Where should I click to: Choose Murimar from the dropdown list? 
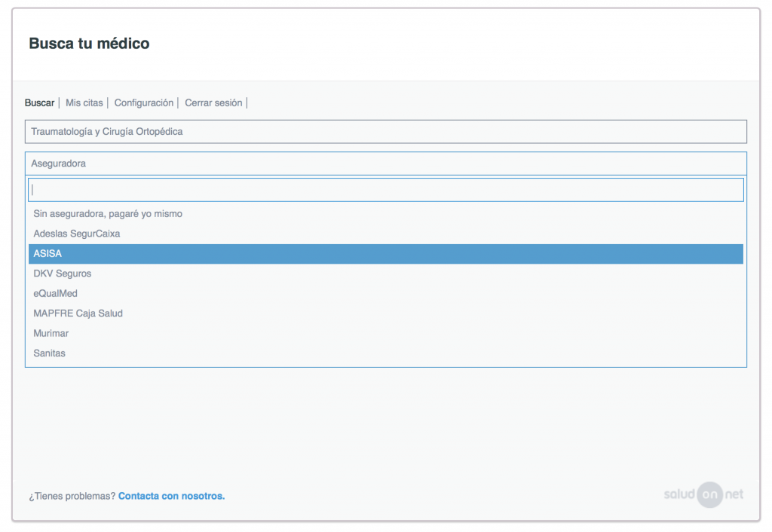click(x=385, y=334)
